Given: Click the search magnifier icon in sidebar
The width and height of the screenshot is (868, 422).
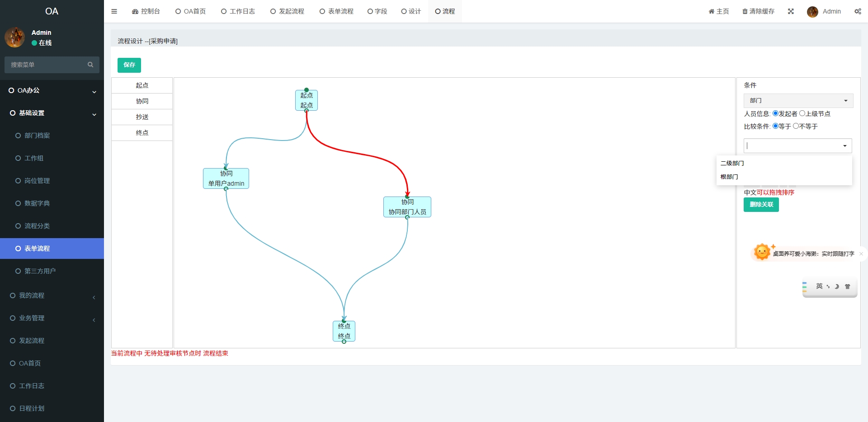Looking at the screenshot, I should (x=90, y=65).
